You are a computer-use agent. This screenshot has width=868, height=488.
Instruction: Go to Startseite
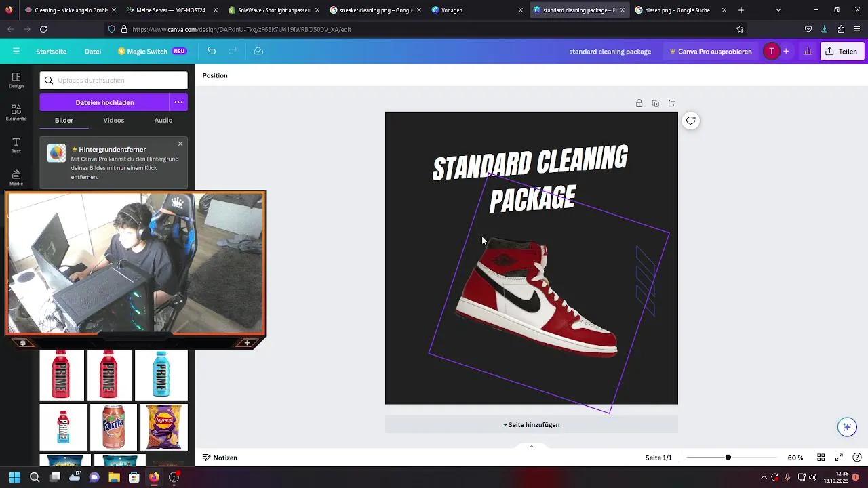[x=52, y=51]
